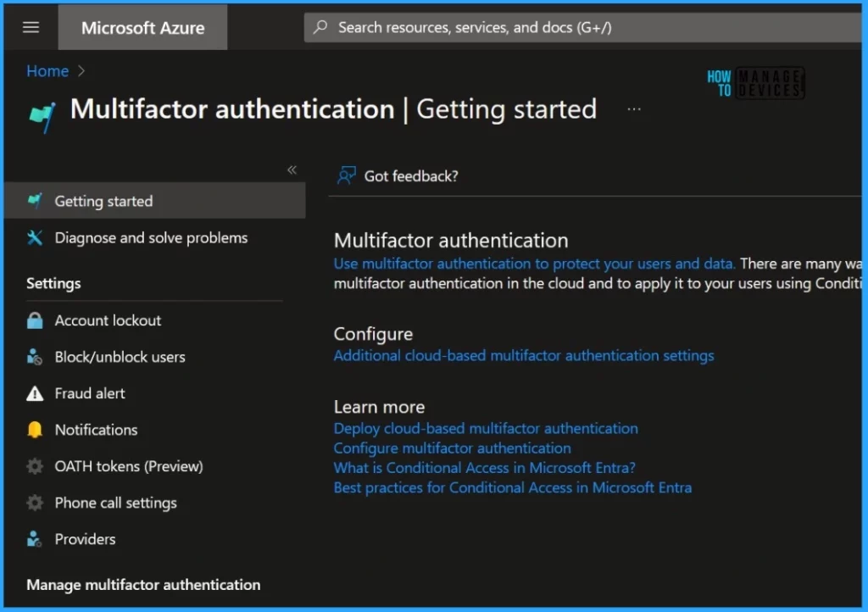868x612 pixels.
Task: Click the Diagnose wrench tools icon
Action: [x=35, y=237]
